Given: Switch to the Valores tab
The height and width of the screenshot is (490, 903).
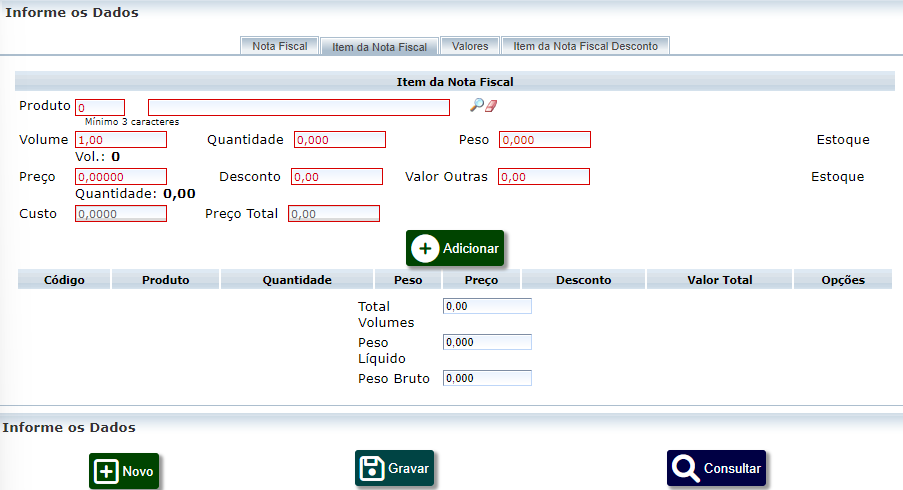Looking at the screenshot, I should coord(470,46).
